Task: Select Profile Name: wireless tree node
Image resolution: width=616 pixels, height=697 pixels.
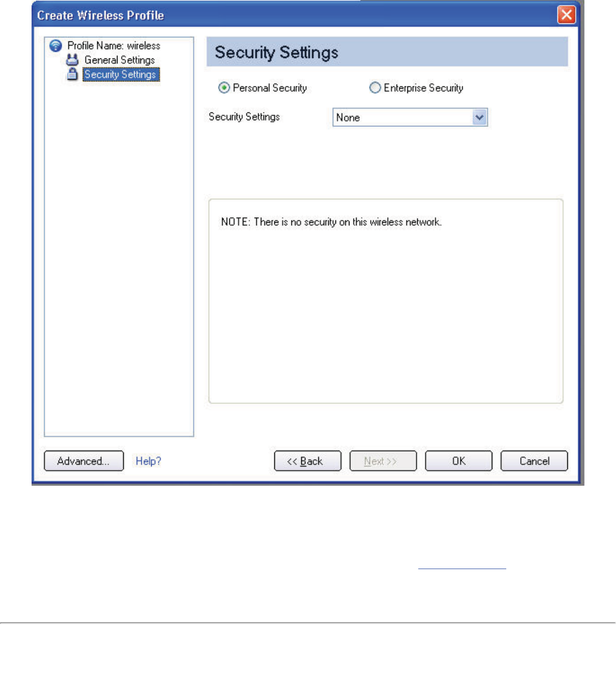Action: (114, 46)
